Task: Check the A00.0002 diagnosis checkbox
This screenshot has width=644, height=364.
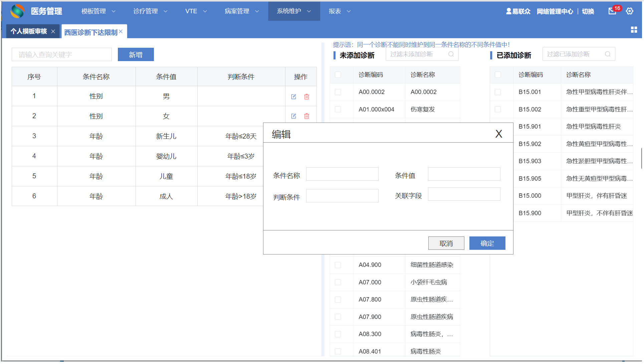Action: coord(338,92)
